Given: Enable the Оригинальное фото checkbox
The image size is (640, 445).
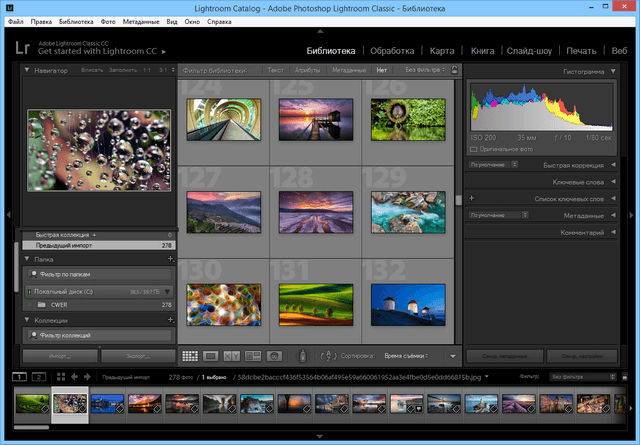Looking at the screenshot, I should coord(474,149).
